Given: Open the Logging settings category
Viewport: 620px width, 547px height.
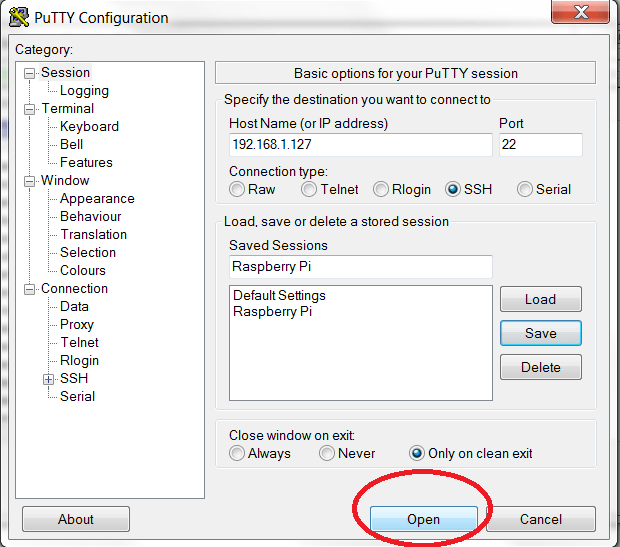Looking at the screenshot, I should (84, 91).
